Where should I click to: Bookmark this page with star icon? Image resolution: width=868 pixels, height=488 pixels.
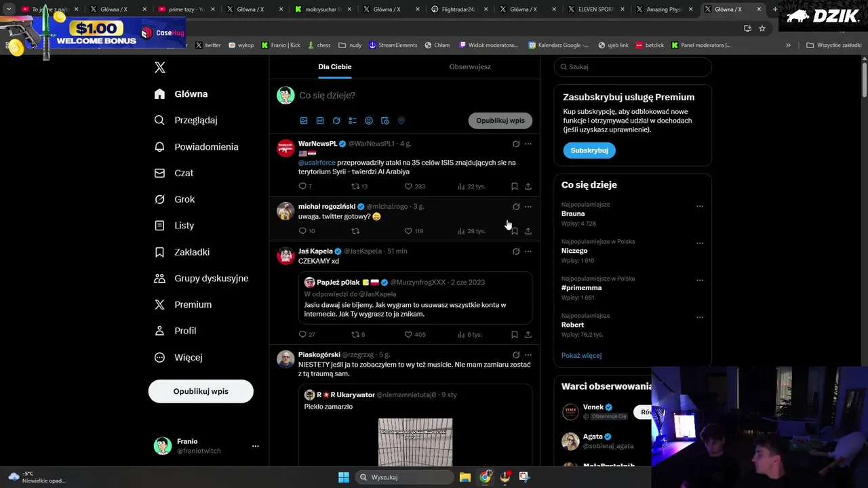[762, 28]
